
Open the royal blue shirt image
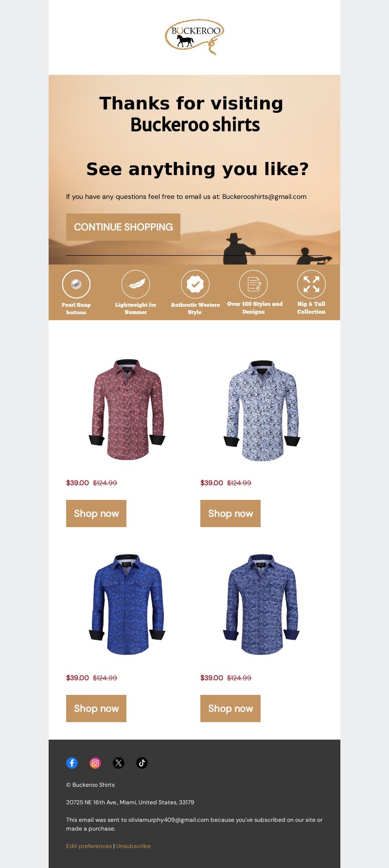(x=127, y=604)
